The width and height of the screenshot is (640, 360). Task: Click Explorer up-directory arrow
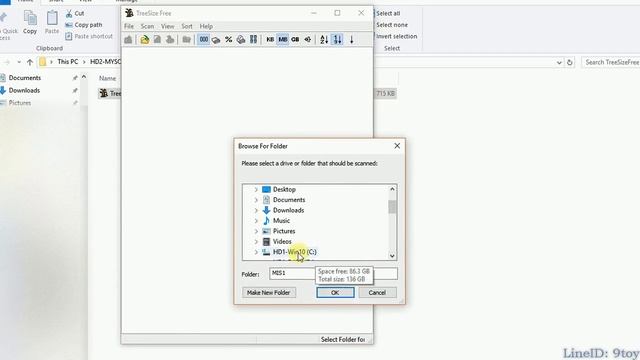(30, 62)
